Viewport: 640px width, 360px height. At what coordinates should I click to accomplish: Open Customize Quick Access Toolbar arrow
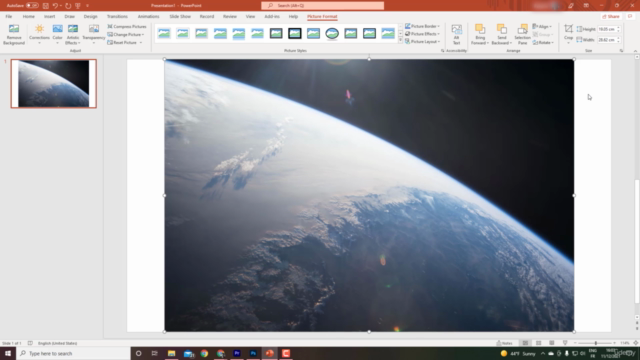click(87, 6)
